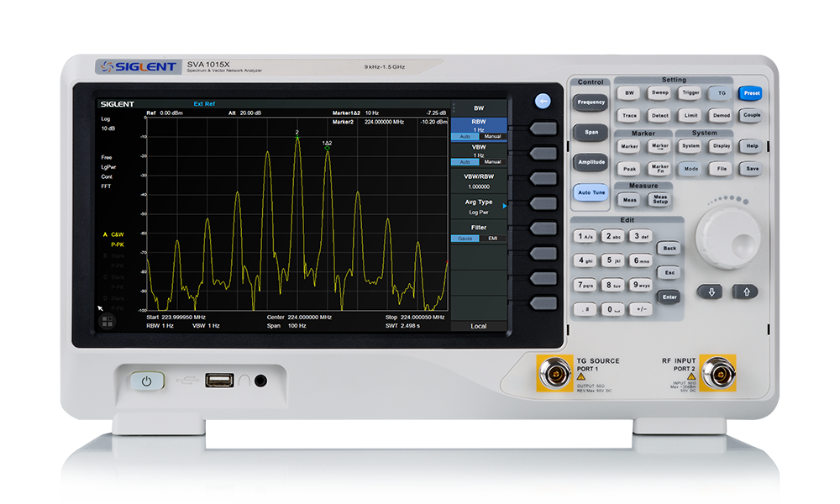Image resolution: width=840 pixels, height=504 pixels.
Task: Push the Span control key
Action: tap(591, 132)
